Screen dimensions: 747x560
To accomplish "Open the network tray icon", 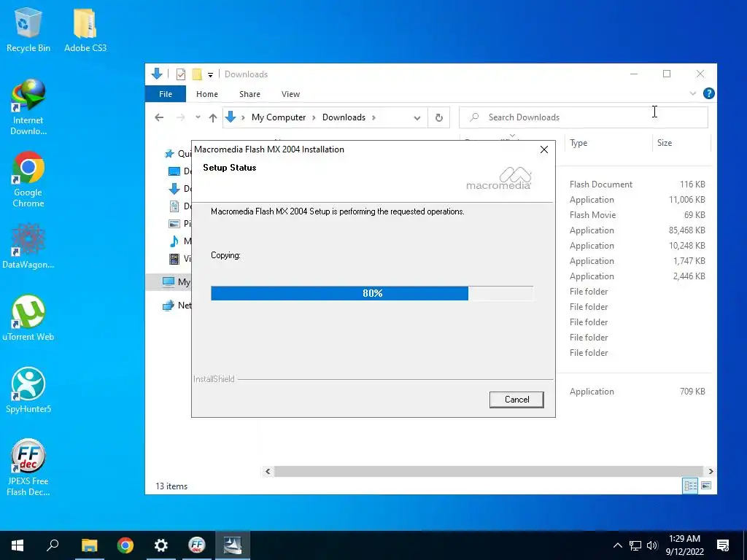I will click(635, 545).
